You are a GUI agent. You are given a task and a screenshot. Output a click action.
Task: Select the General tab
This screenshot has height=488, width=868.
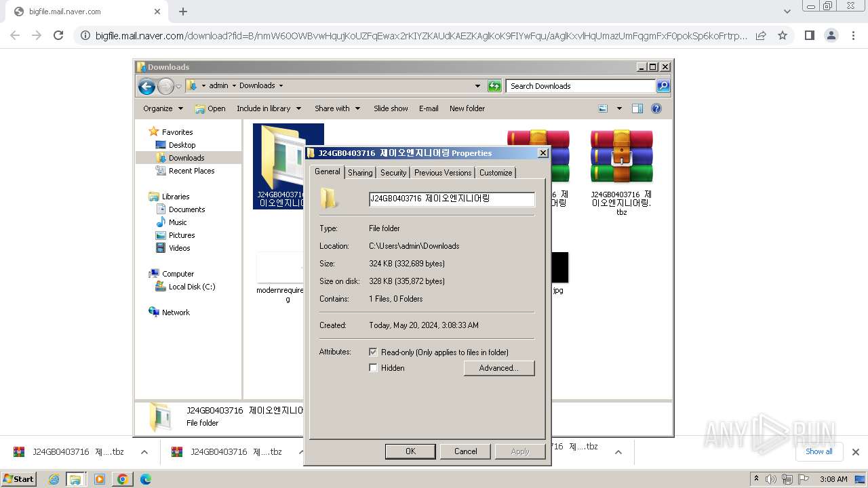point(328,172)
